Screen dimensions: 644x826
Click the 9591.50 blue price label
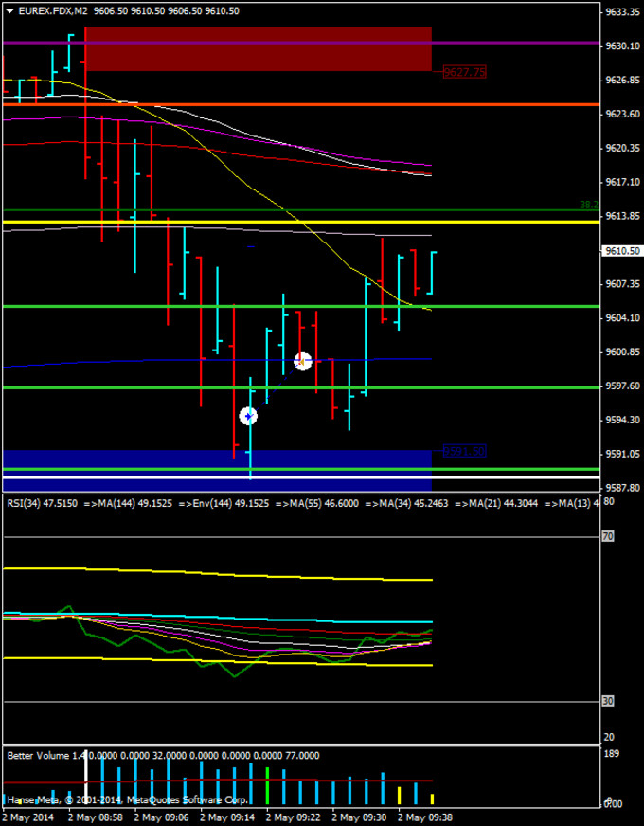(x=464, y=452)
